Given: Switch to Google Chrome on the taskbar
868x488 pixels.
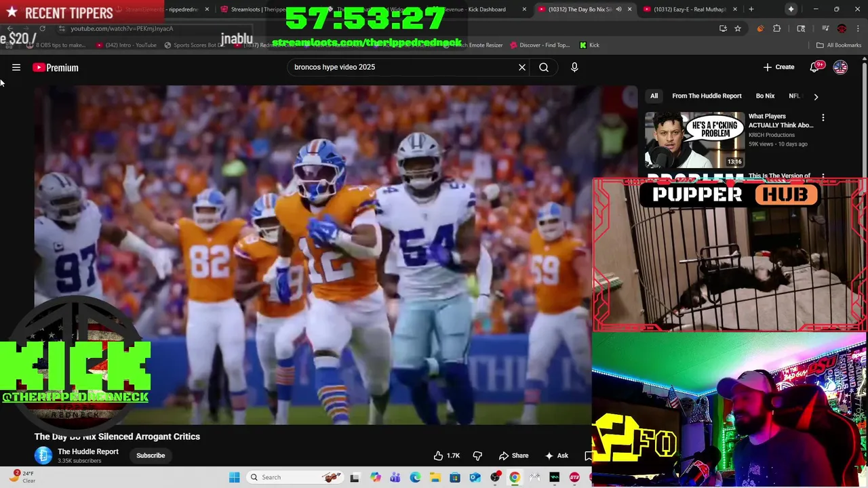Looking at the screenshot, I should [515, 477].
